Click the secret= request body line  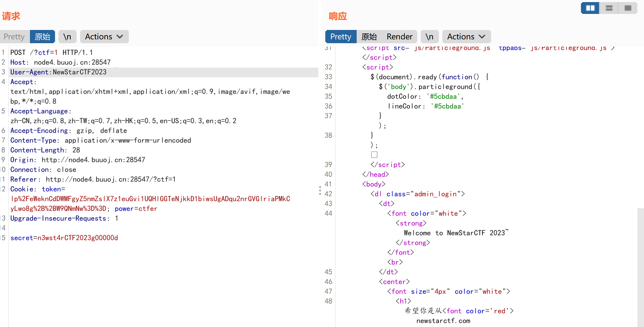click(64, 238)
